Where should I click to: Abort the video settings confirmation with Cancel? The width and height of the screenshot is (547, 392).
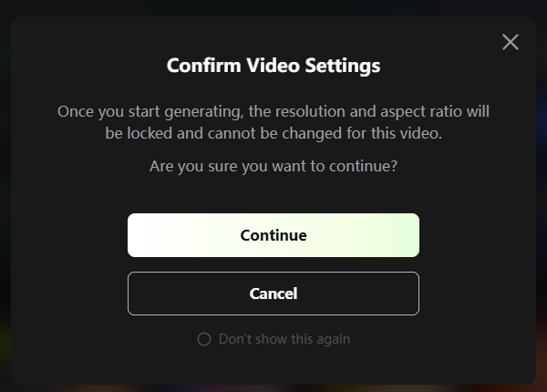coord(273,294)
